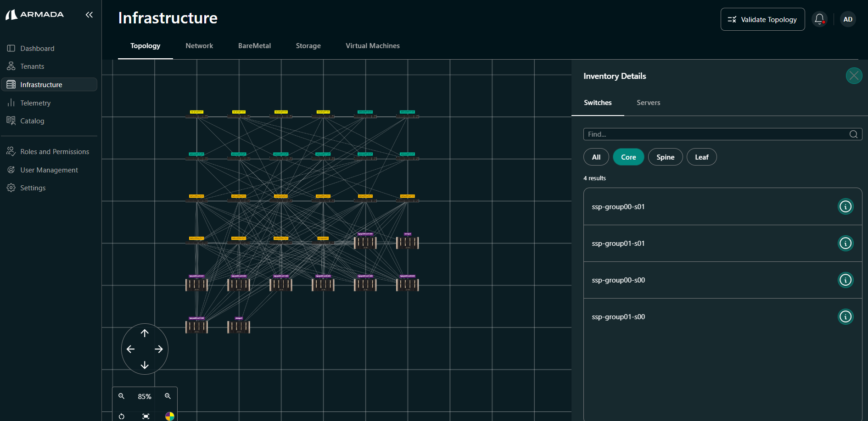
Task: Enable the Spine switch filter
Action: [665, 157]
